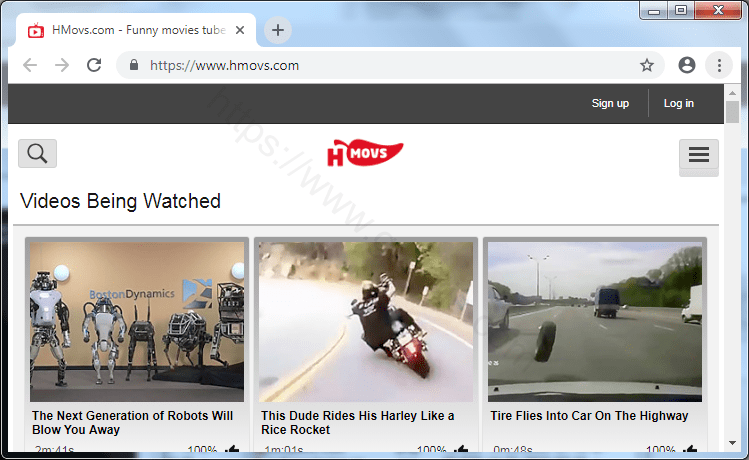Viewport: 749px width, 460px height.
Task: Click the Log in link
Action: tap(678, 103)
